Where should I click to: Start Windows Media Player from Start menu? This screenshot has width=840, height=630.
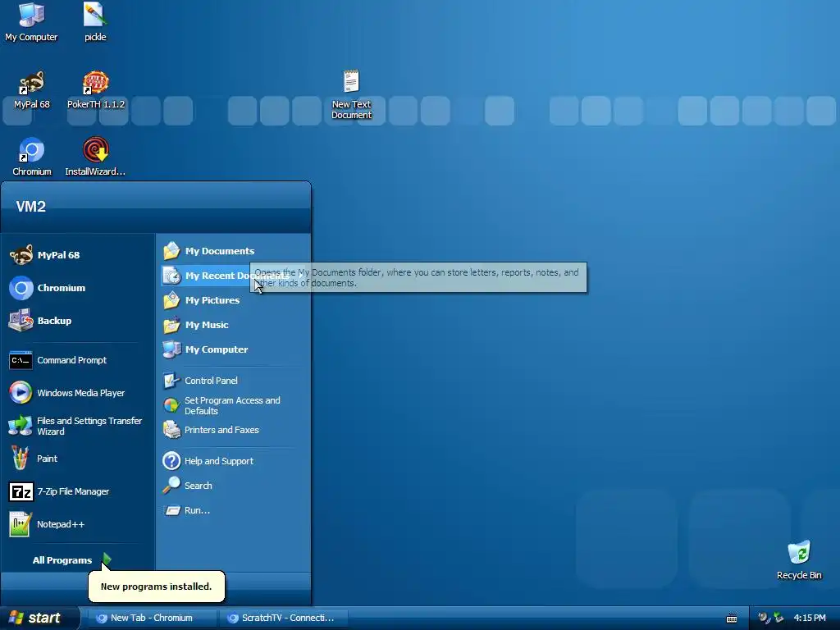(78, 393)
